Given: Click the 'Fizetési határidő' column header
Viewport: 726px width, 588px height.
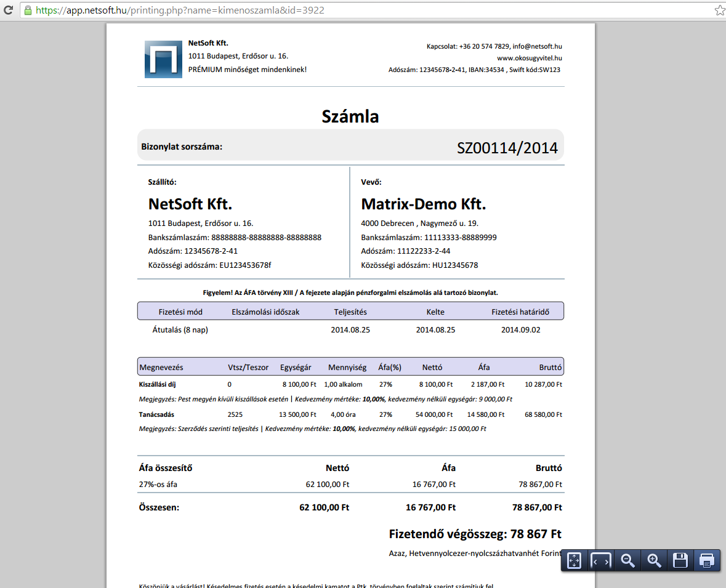Looking at the screenshot, I should pyautogui.click(x=520, y=312).
